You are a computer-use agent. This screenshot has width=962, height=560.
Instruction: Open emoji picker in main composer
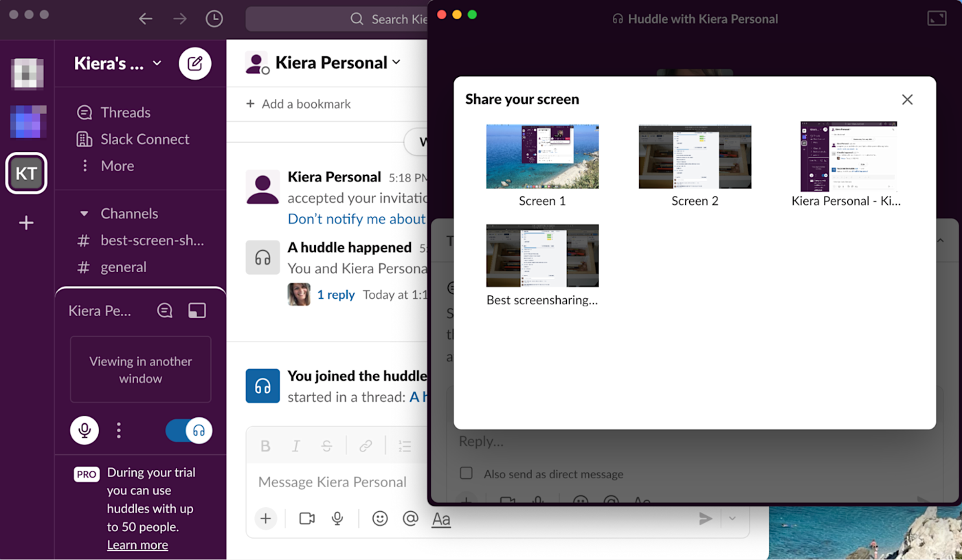[x=380, y=519]
